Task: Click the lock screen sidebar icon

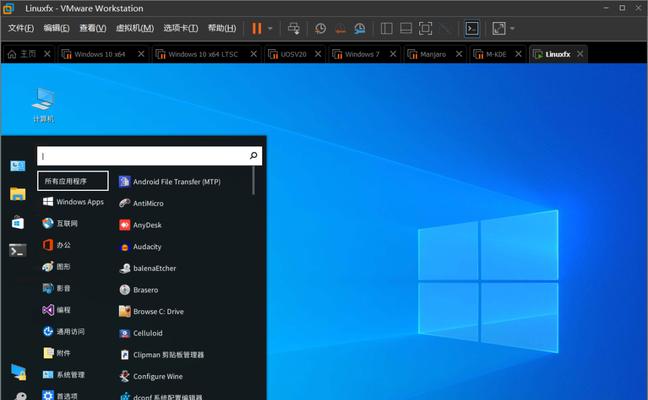Action: coord(19,372)
